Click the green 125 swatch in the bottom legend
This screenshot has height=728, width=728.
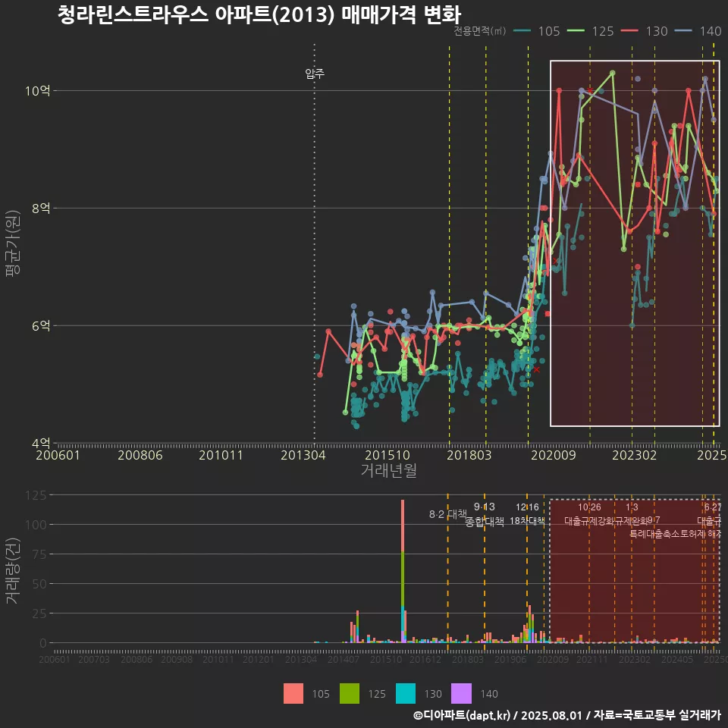(350, 694)
